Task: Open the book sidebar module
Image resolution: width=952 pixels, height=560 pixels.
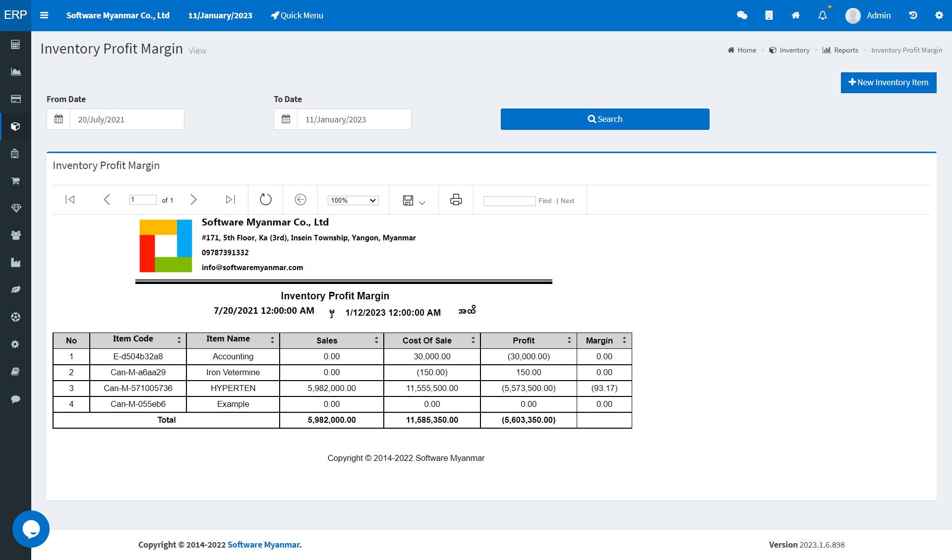Action: (x=15, y=371)
